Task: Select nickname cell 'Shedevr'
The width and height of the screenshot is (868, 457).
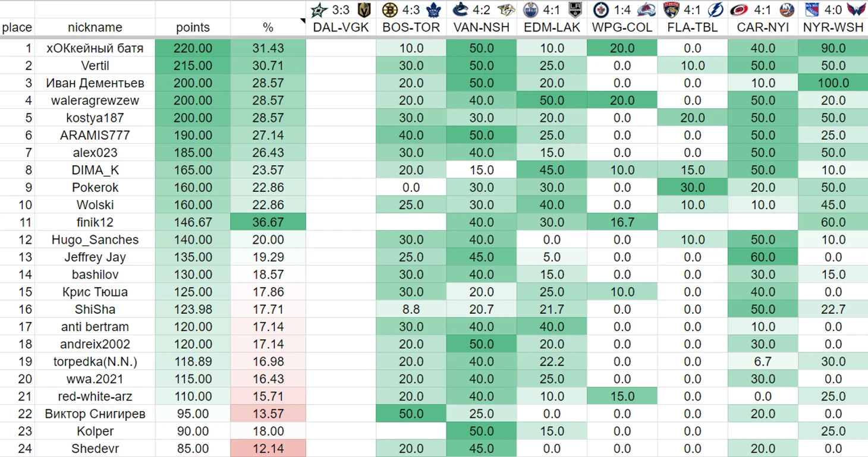Action: (95, 449)
